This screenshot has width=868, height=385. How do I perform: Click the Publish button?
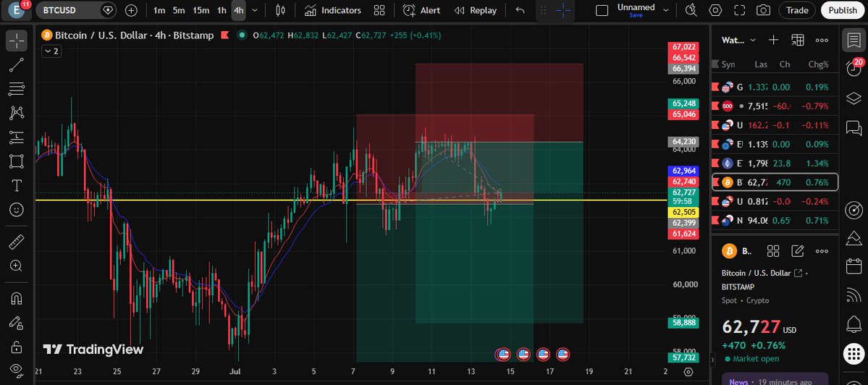click(x=843, y=10)
